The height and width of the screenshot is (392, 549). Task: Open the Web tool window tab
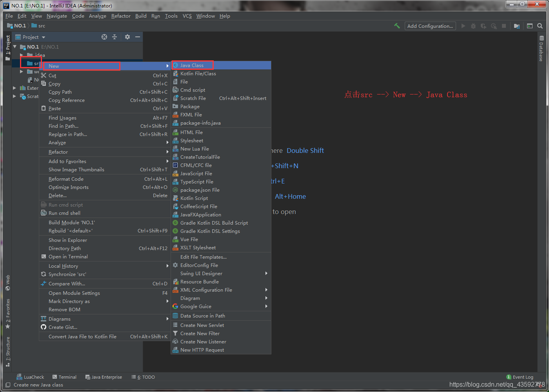coord(8,283)
